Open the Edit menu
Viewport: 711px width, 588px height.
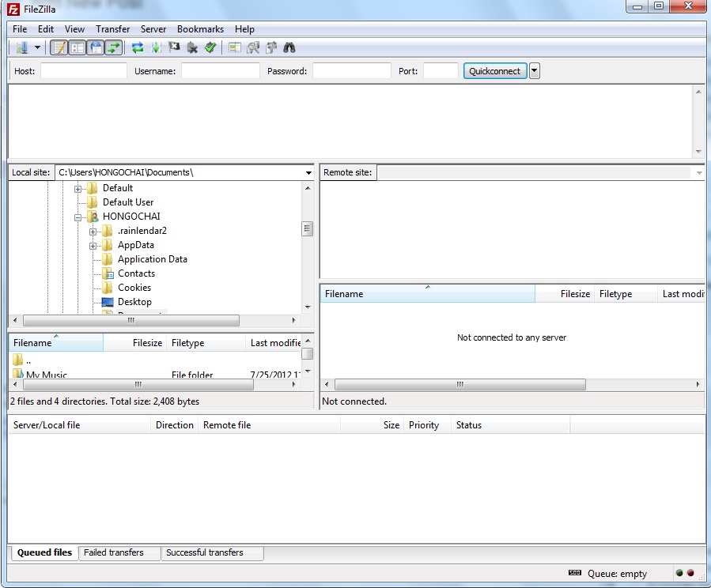(46, 29)
